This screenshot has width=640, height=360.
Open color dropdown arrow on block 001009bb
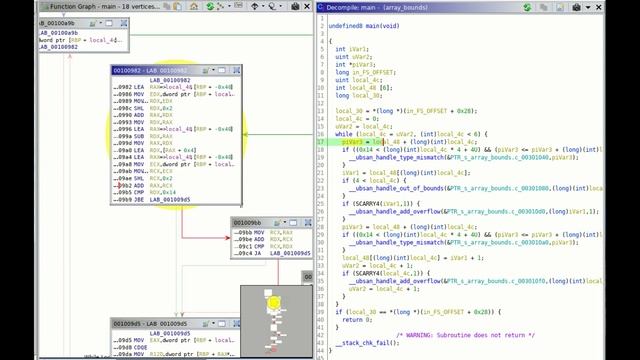coord(284,223)
